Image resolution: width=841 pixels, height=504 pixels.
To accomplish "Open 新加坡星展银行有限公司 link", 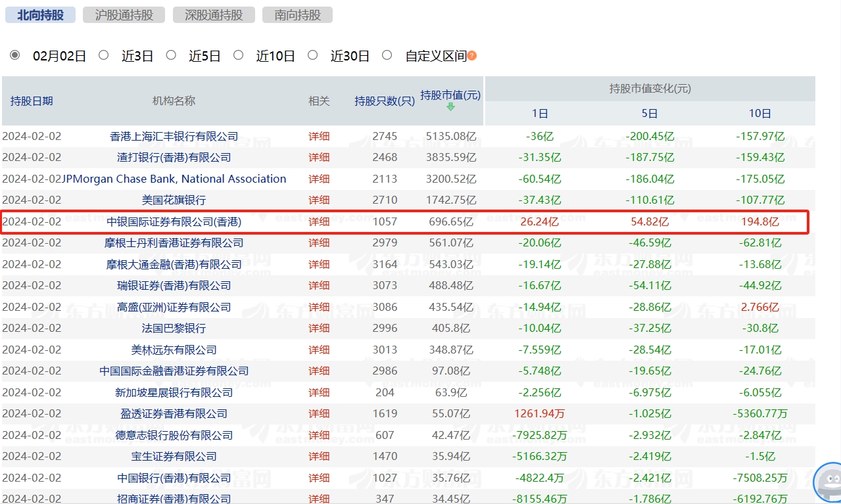I will tap(174, 392).
